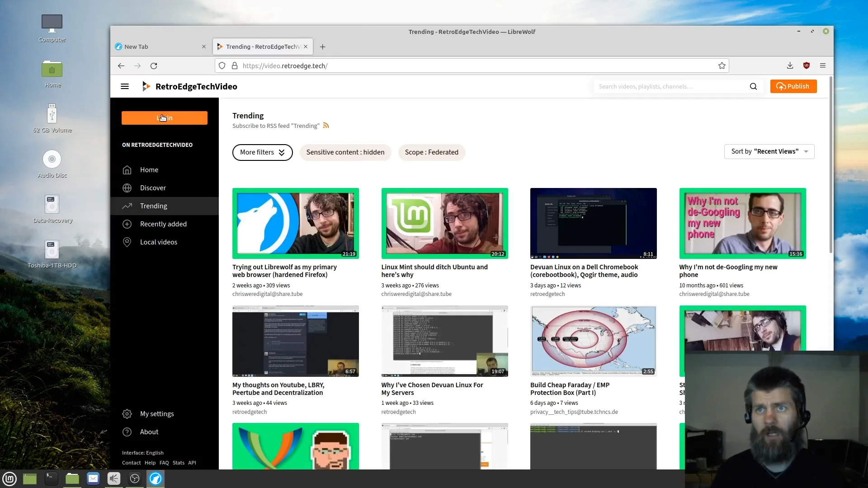
Task: Open the Devuan Linux on Dell Chromebook thumbnail
Action: (593, 224)
